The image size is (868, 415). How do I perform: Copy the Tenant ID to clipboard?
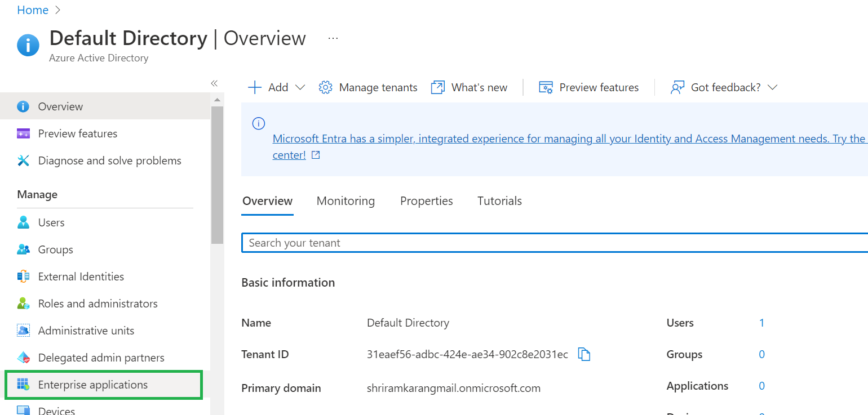(x=584, y=354)
